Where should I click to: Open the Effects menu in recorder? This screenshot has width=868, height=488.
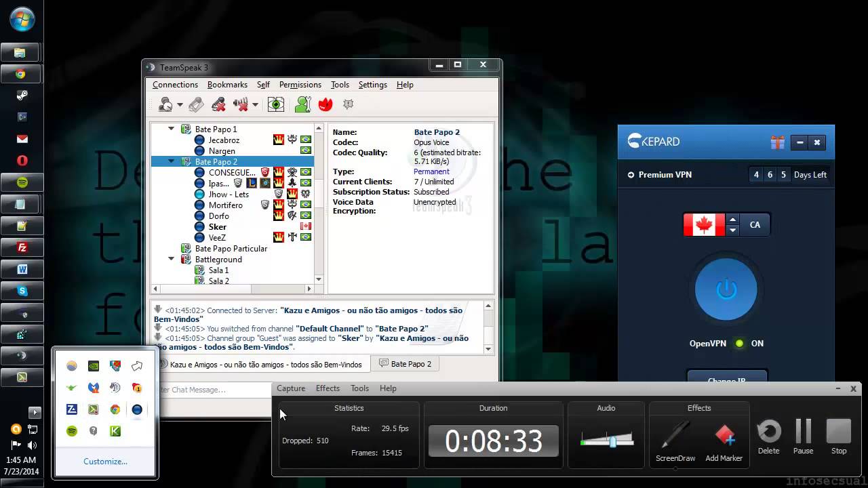(x=328, y=388)
